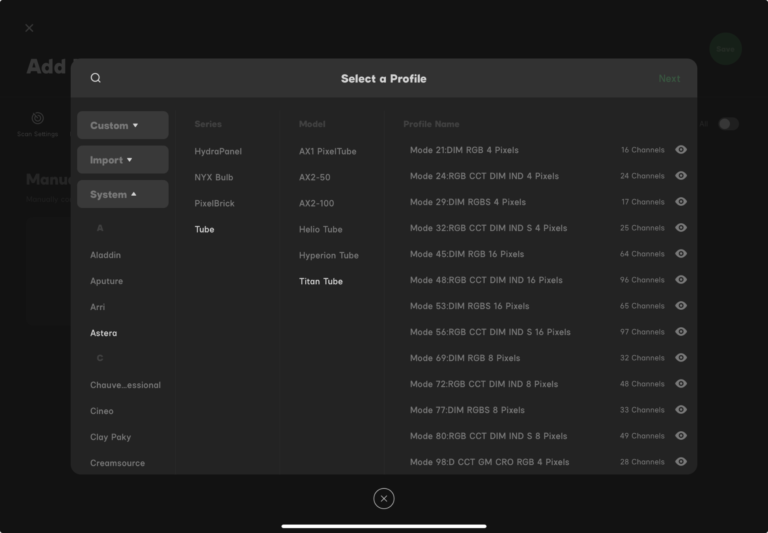Expand the Import dropdown
The image size is (768, 533).
click(x=122, y=160)
